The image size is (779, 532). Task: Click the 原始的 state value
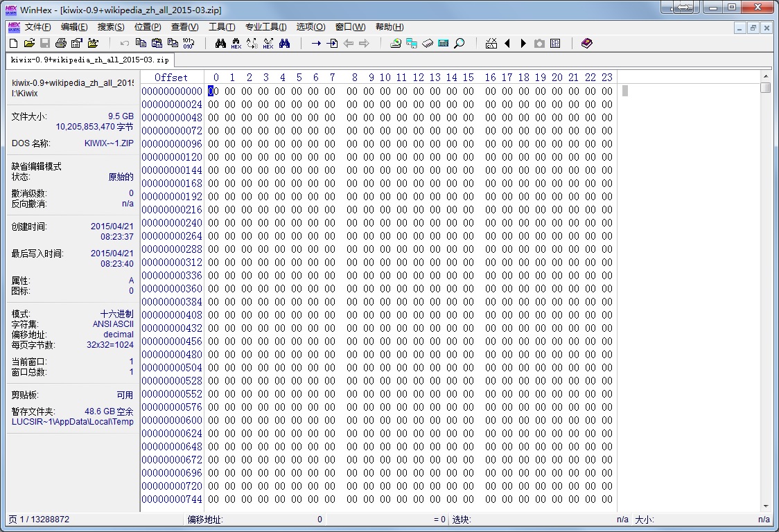tap(121, 177)
